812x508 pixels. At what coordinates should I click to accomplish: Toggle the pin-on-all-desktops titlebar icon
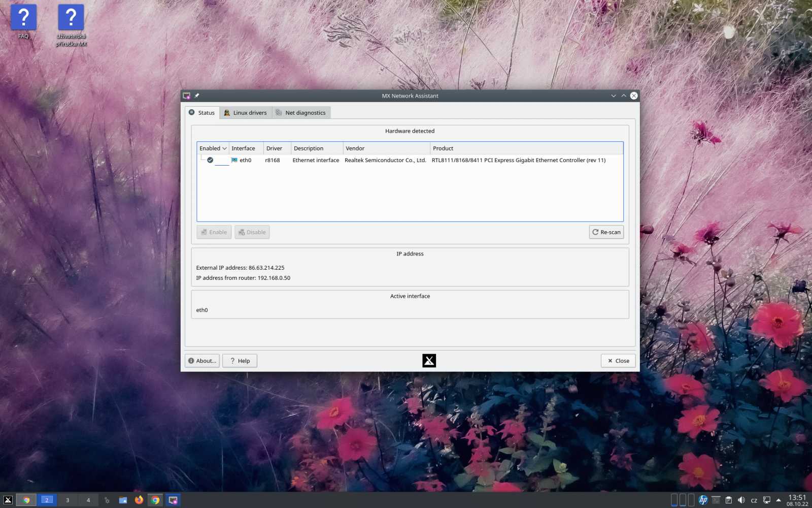click(197, 96)
